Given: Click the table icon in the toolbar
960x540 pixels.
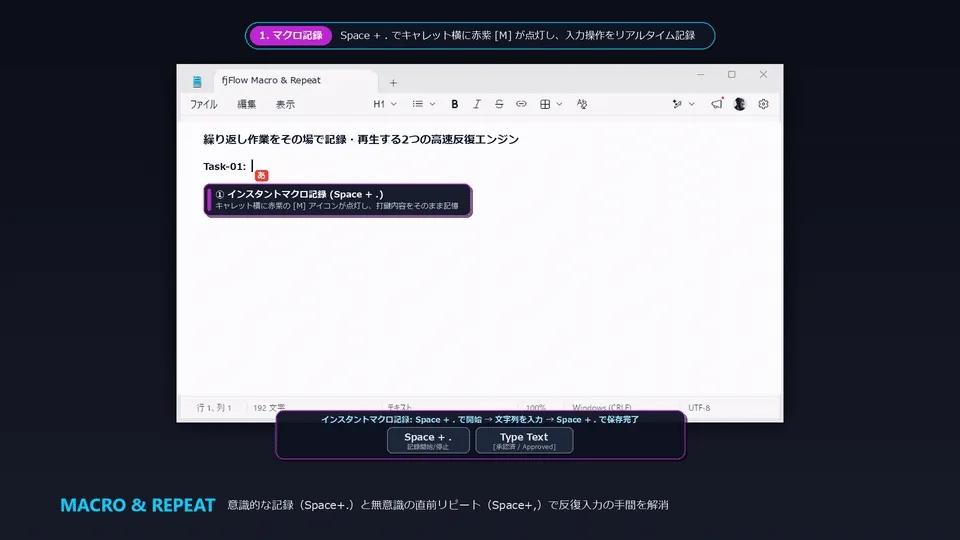Looking at the screenshot, I should 545,104.
